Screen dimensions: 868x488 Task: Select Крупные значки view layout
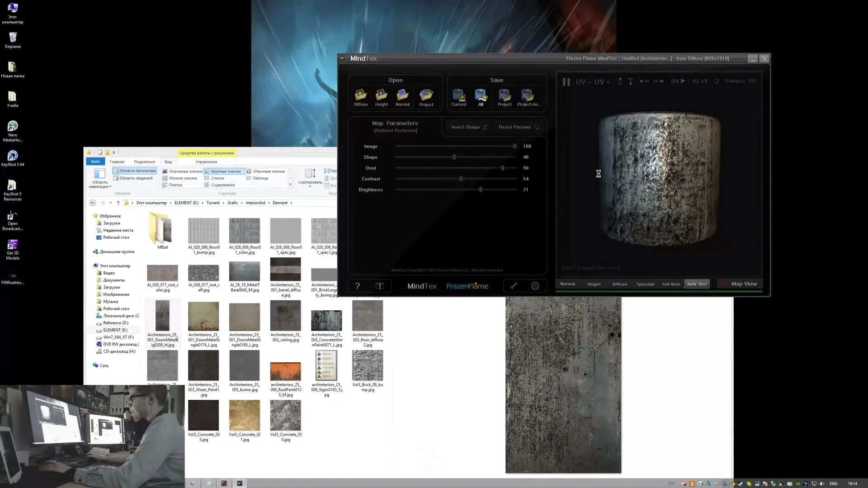click(223, 171)
